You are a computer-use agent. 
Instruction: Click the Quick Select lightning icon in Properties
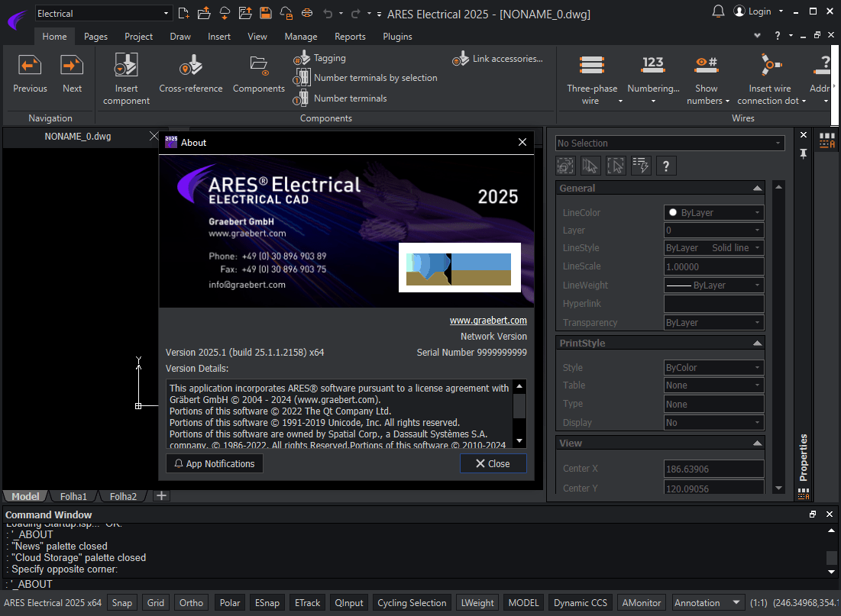tap(640, 166)
